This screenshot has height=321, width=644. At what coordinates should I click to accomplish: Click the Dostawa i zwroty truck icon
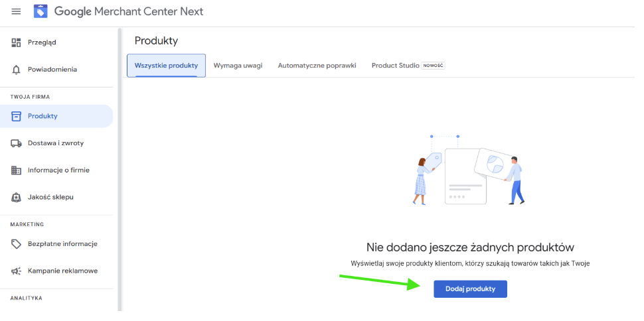pyautogui.click(x=16, y=143)
